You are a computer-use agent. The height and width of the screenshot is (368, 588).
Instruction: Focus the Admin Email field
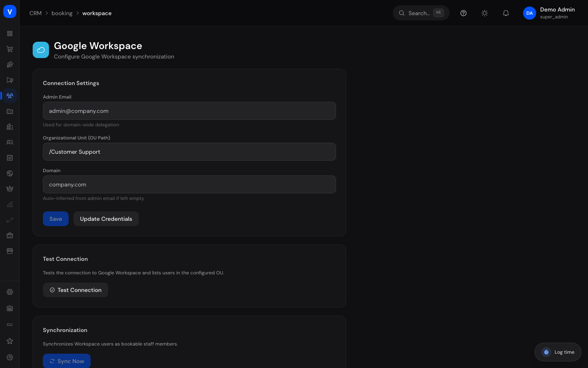pos(189,111)
